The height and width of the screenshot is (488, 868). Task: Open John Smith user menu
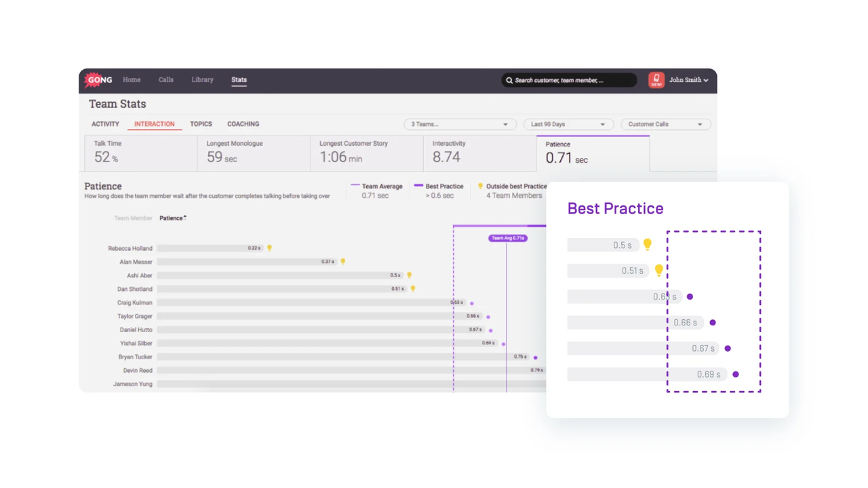pyautogui.click(x=688, y=80)
